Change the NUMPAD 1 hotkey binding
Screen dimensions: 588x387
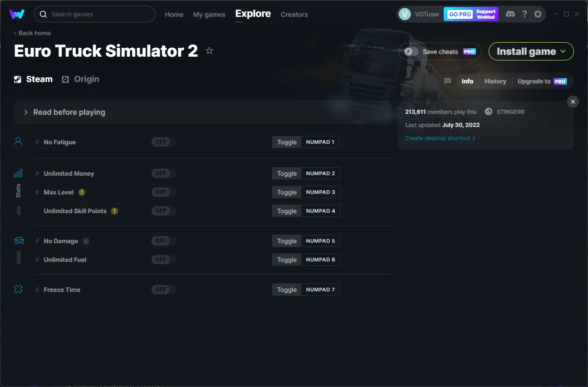320,142
